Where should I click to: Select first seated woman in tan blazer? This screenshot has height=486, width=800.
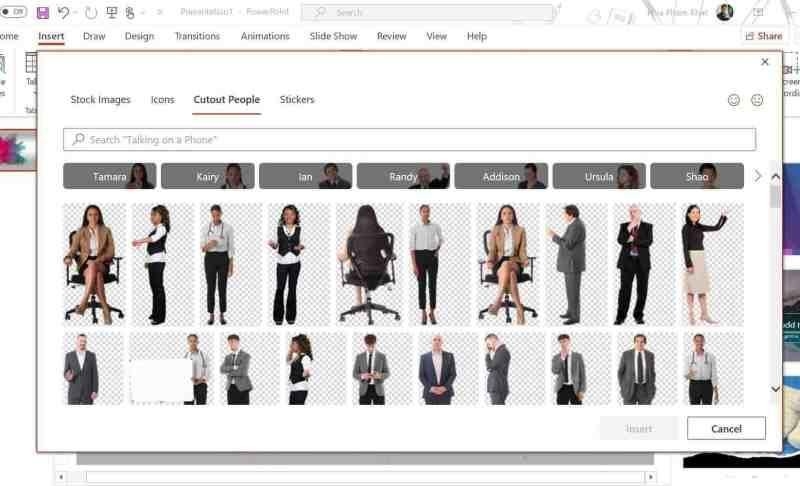click(94, 264)
